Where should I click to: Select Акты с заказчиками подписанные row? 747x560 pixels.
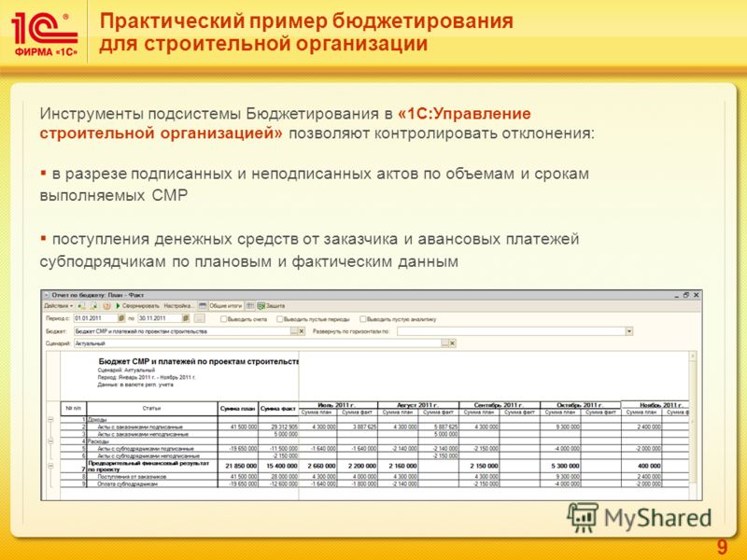click(374, 427)
